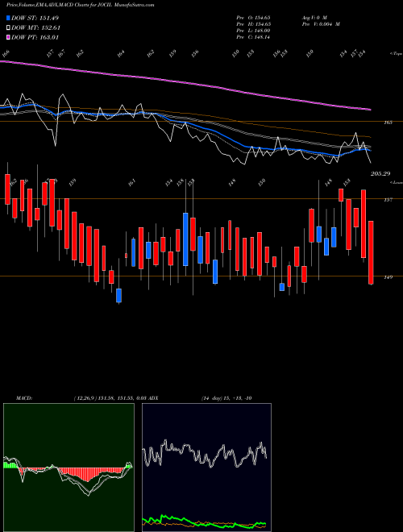Screen dimensions: 403x532
Task: Select the 'DOW MT: 152.61' label
Action: pyautogui.click(x=36, y=28)
